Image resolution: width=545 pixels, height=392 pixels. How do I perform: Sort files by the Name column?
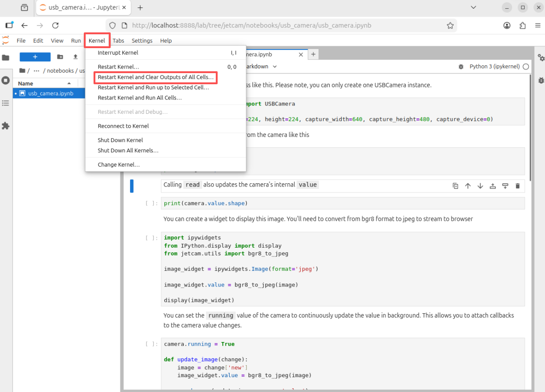[x=44, y=83]
